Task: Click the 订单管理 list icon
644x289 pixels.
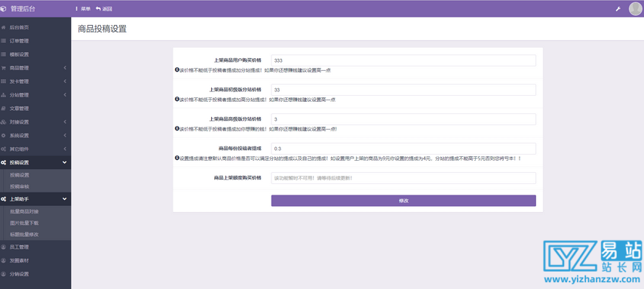Action: [x=3, y=41]
